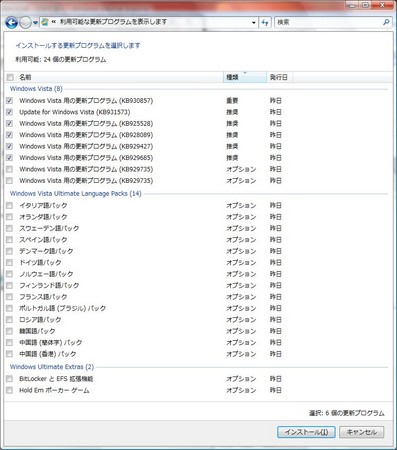Viewport: 397px width, 450px height.
Task: Uncheck the KB929685 update checkbox
Action: [9, 158]
